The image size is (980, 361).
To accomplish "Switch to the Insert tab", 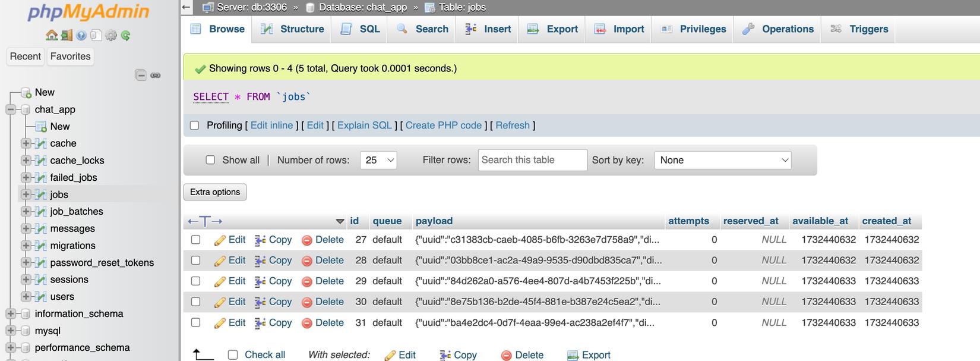I will click(x=488, y=29).
